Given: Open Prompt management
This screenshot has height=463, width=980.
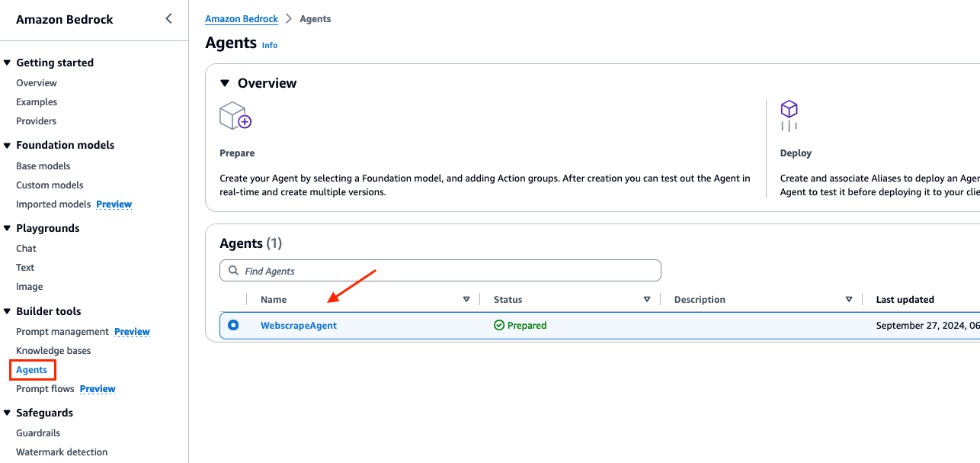Looking at the screenshot, I should 62,332.
